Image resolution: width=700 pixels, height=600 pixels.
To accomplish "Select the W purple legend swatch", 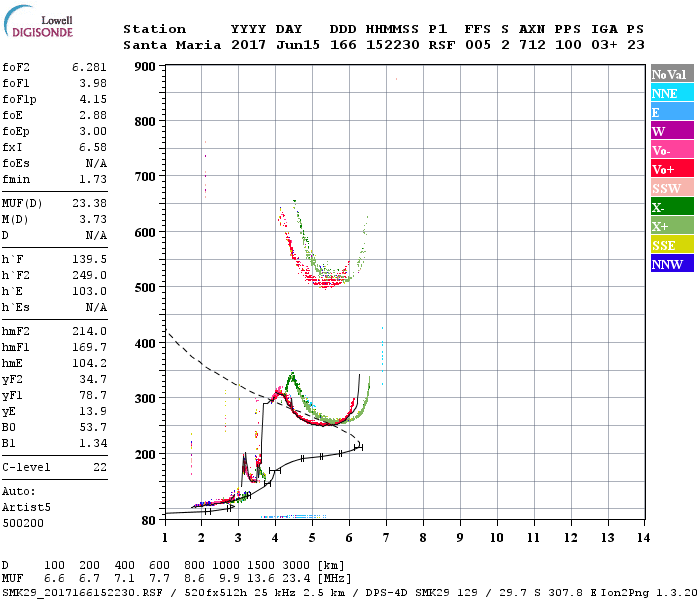I will [x=672, y=131].
